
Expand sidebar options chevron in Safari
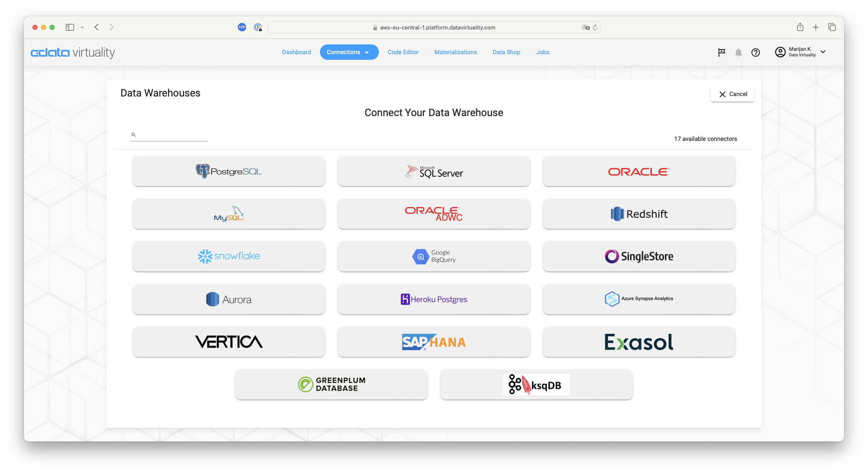pos(82,27)
